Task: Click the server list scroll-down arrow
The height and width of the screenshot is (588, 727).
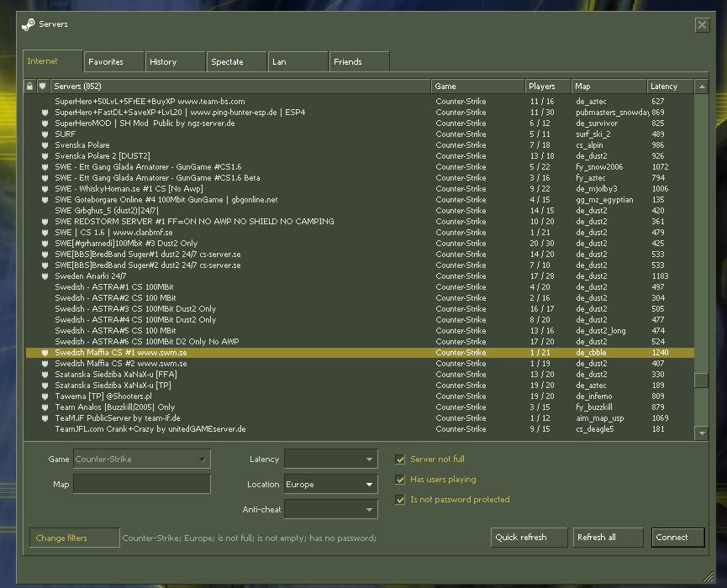Action: [702, 433]
